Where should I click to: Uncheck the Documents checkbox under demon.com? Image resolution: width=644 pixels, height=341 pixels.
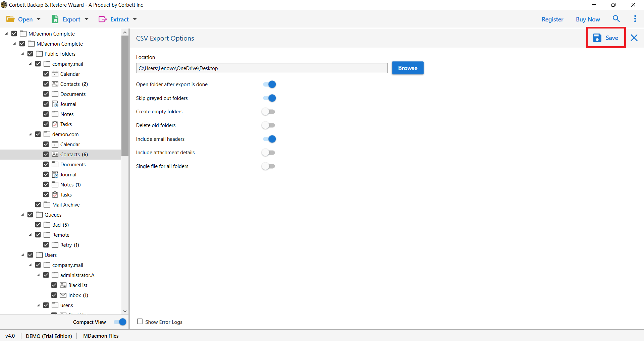click(x=46, y=164)
